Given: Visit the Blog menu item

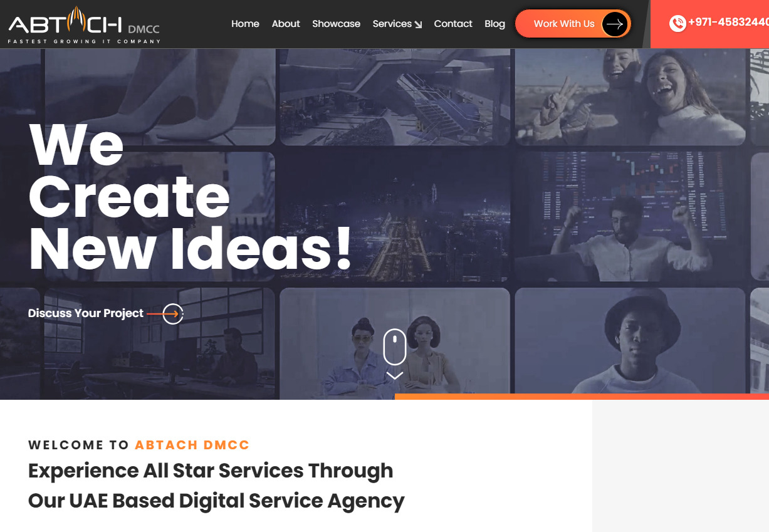Looking at the screenshot, I should coord(494,24).
